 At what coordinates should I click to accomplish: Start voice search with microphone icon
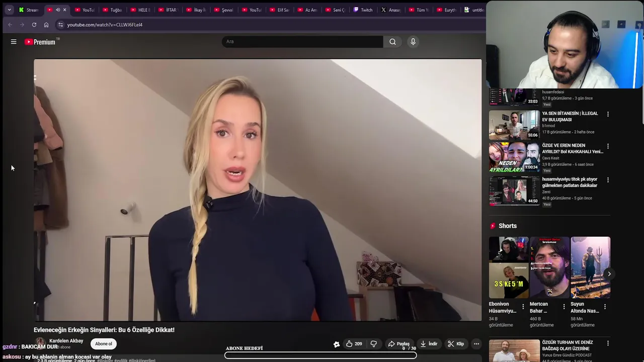coord(413,42)
